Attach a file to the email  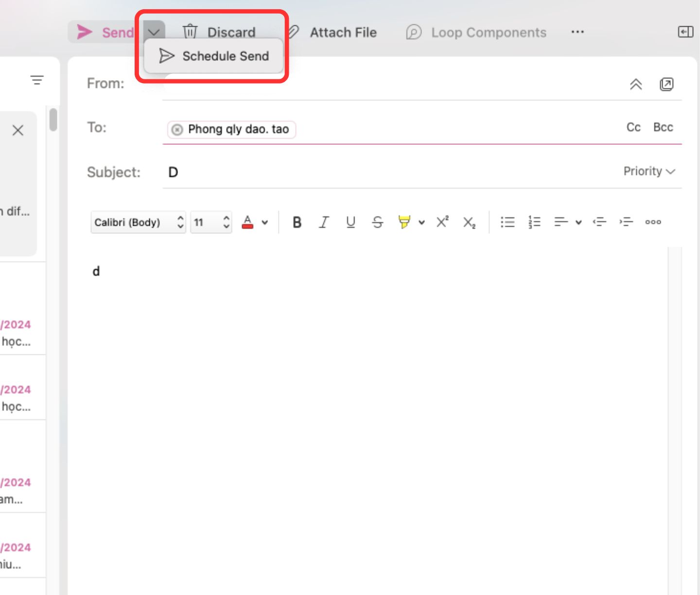pos(332,32)
